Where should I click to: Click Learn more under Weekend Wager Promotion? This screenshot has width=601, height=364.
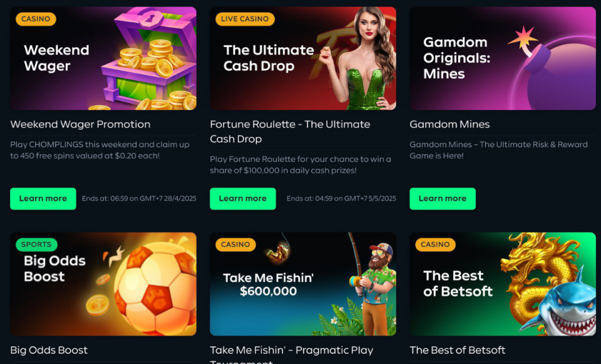click(x=43, y=199)
